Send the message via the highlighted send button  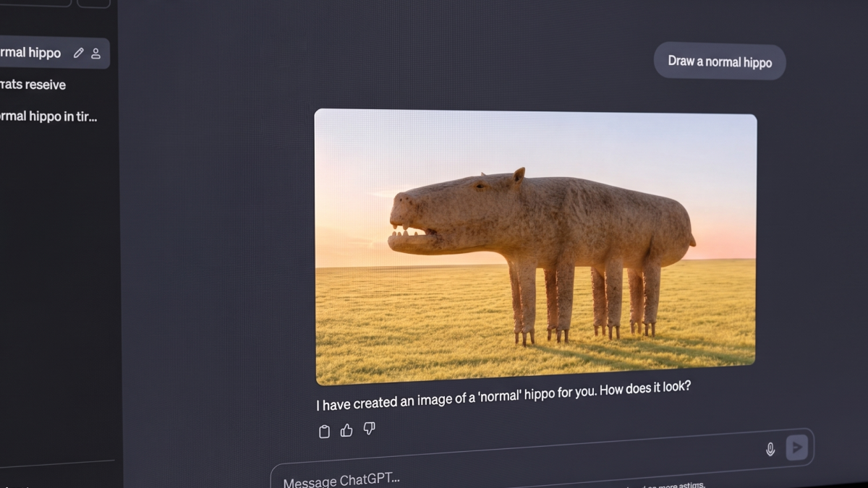point(798,448)
